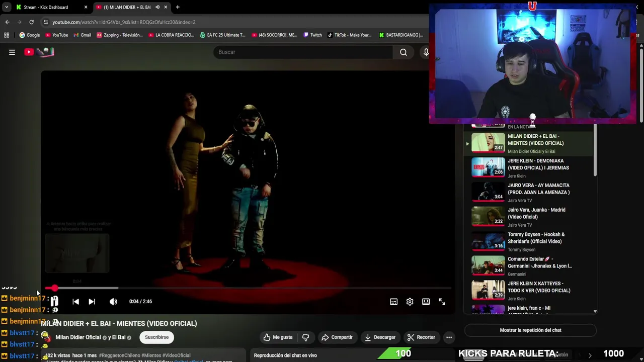Pause the video with the pause button
This screenshot has width=644, height=362.
(54, 302)
